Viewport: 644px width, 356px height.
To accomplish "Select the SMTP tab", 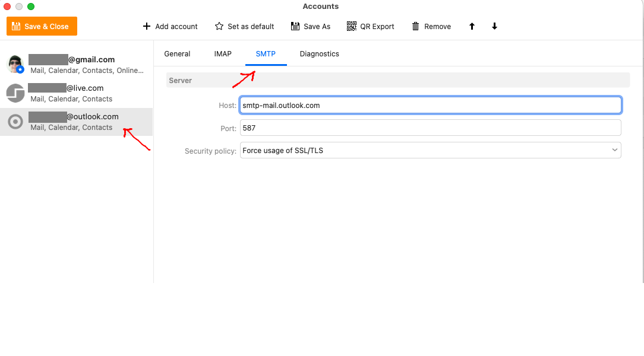I will (266, 54).
